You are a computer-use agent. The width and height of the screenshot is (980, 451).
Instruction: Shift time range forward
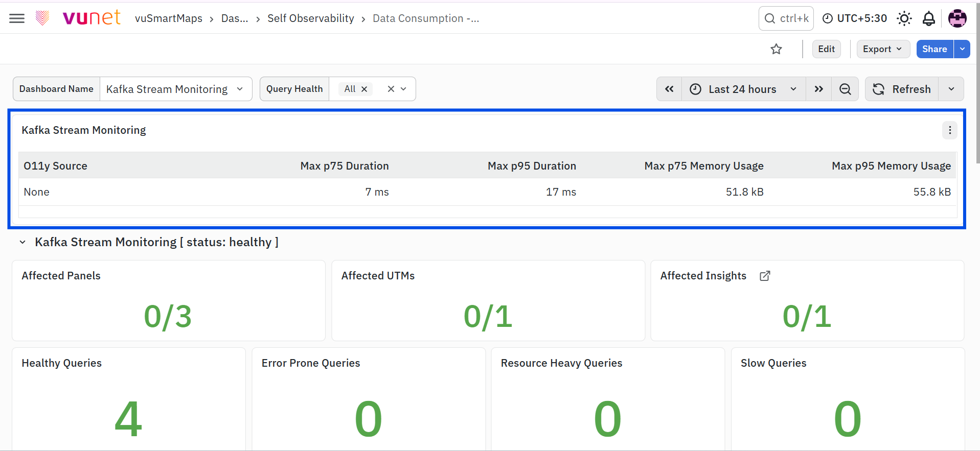coord(819,89)
